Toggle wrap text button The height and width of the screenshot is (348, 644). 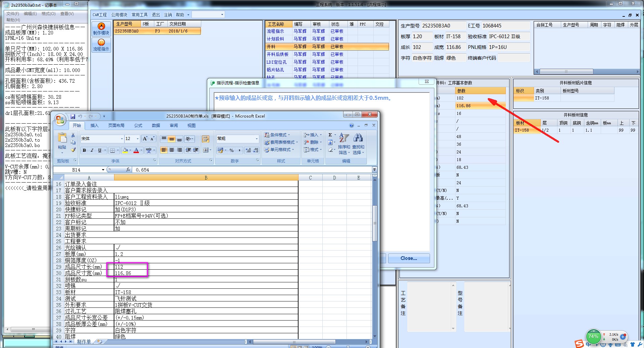coord(205,139)
